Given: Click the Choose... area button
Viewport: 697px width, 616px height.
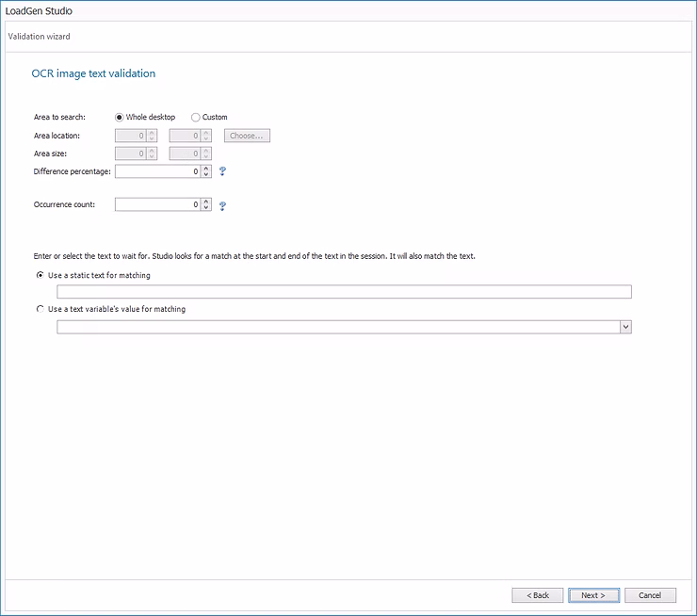Looking at the screenshot, I should click(247, 136).
